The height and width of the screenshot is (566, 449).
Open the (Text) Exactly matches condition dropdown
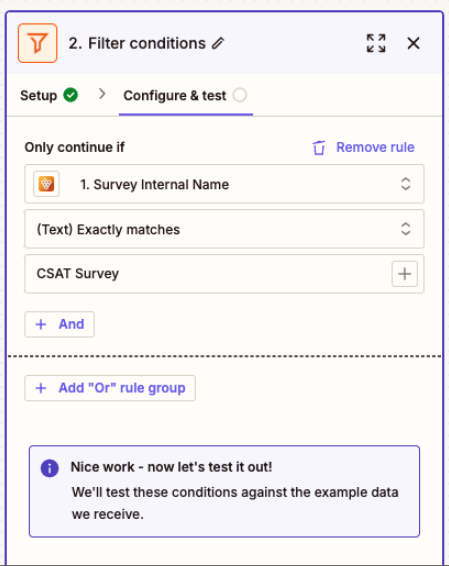pyautogui.click(x=224, y=229)
